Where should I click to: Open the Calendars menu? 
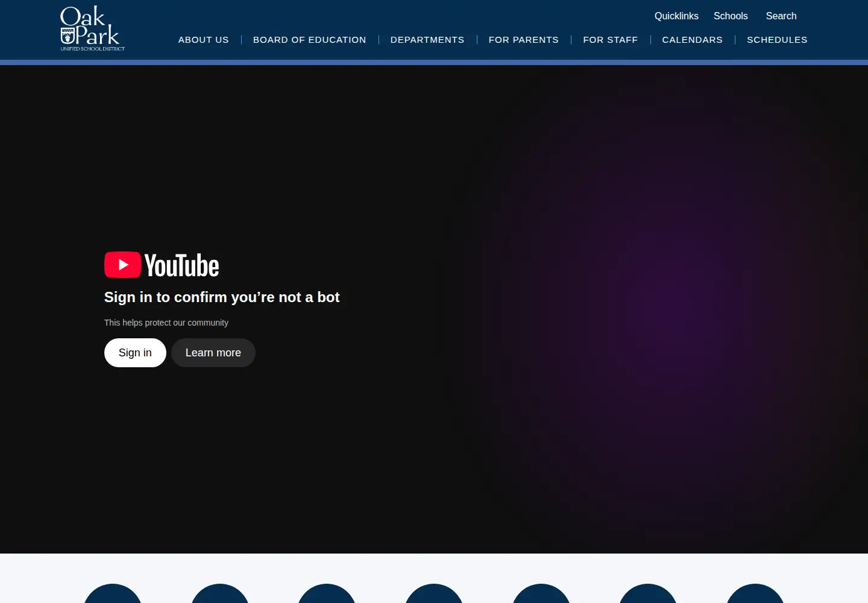pyautogui.click(x=692, y=40)
